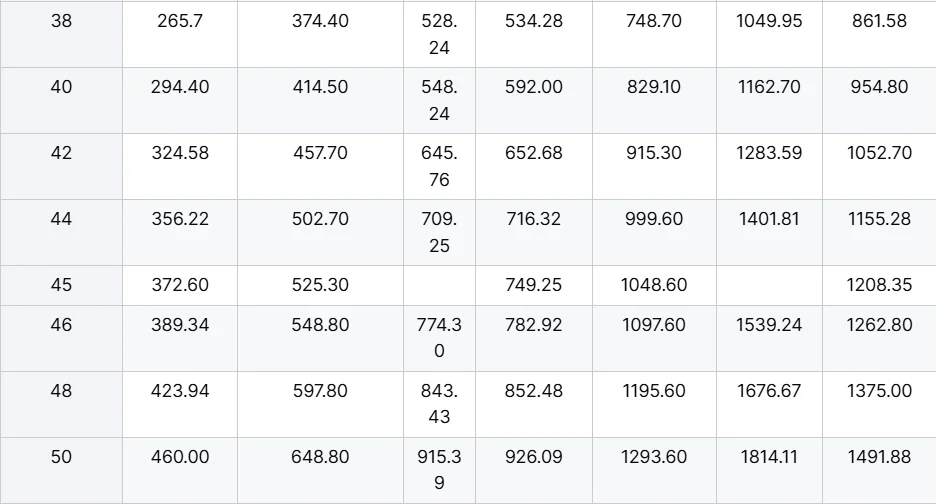Select the cell containing 652.68

tap(533, 153)
